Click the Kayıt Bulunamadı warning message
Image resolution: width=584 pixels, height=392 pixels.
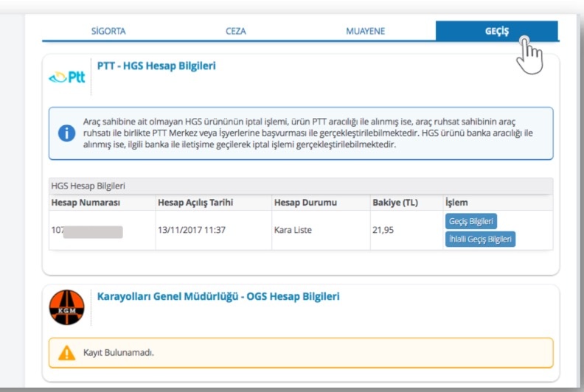(123, 353)
